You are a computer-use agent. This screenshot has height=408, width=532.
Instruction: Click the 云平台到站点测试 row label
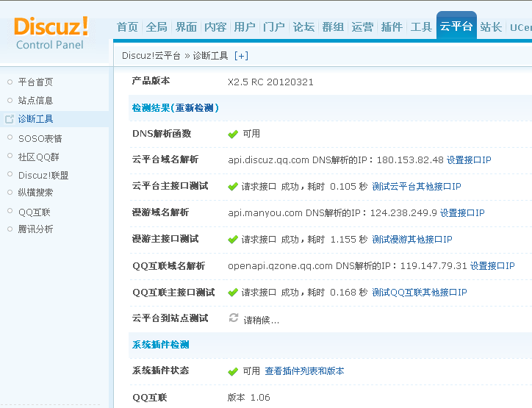[170, 318]
